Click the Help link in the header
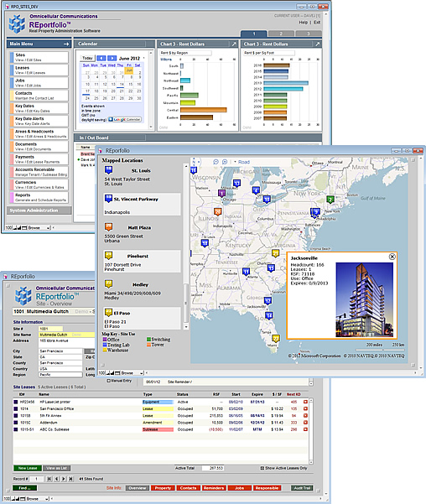The height and width of the screenshot is (504, 426). coord(304,23)
